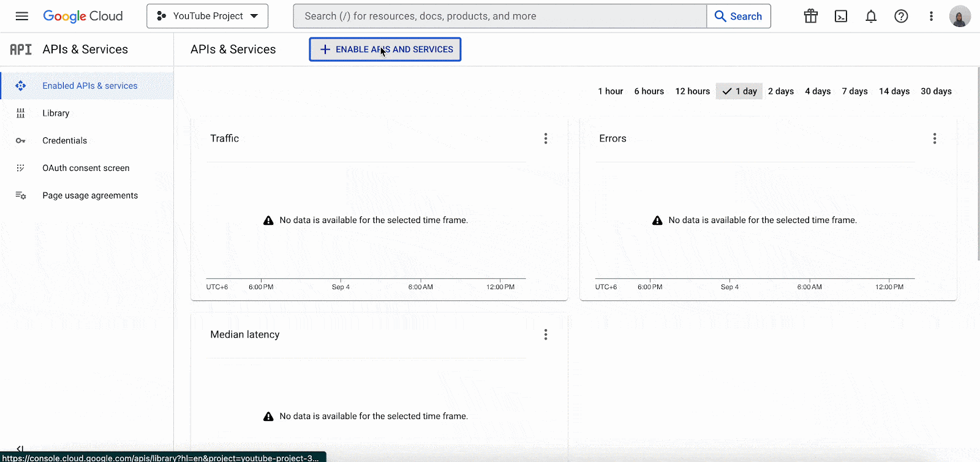Select the 6 hours time range

649,91
